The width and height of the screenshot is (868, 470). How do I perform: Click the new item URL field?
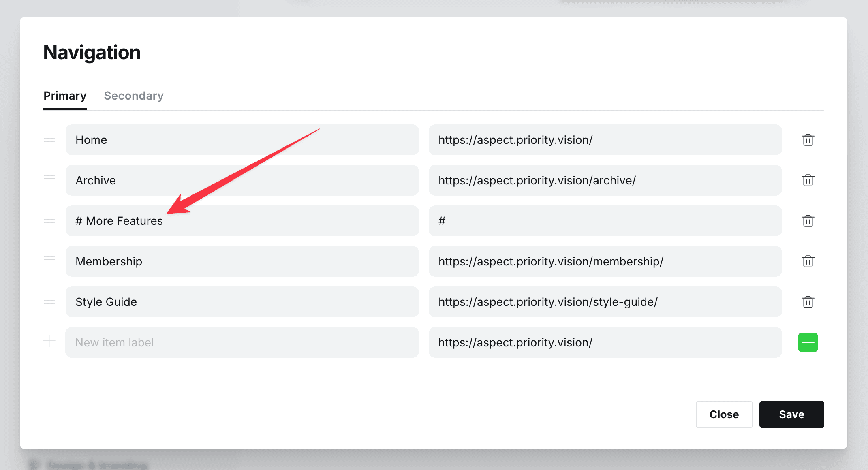click(605, 342)
